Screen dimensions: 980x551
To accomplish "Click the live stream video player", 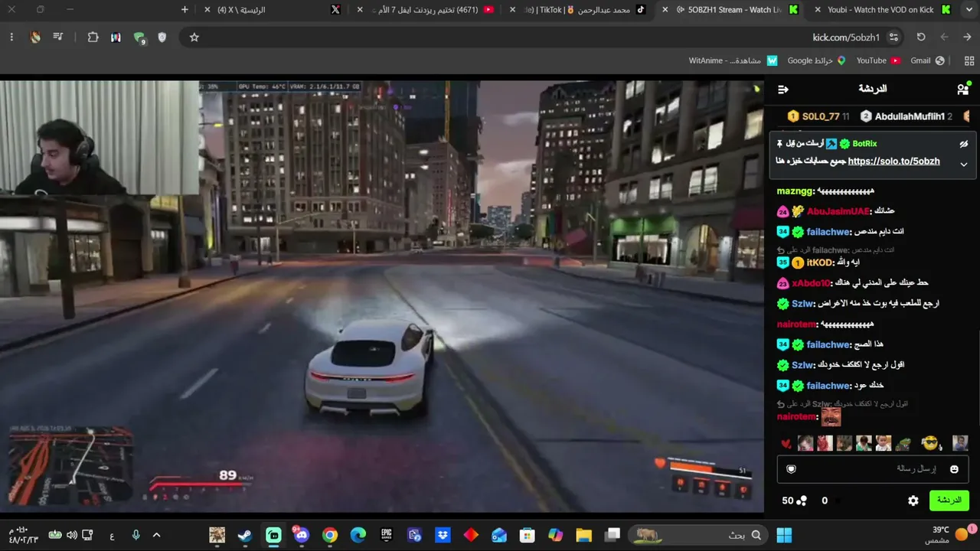I will coord(382,296).
